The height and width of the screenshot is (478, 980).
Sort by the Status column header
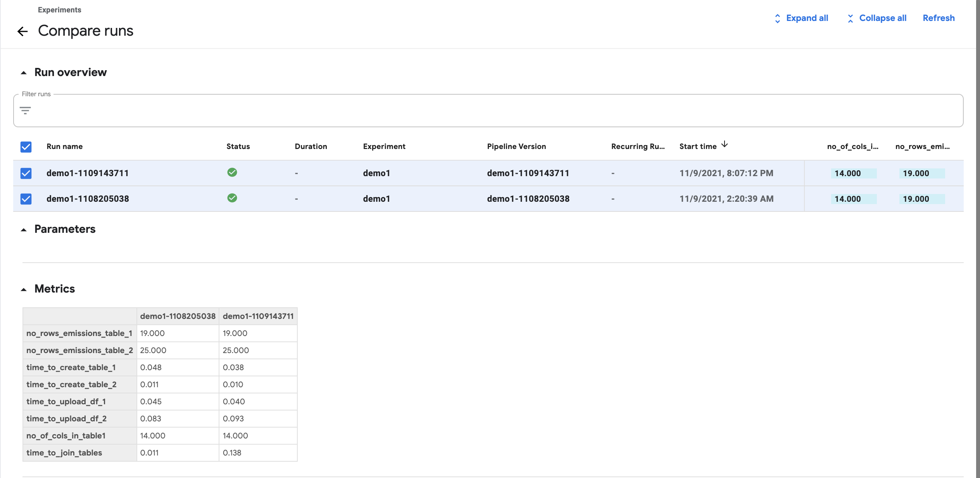238,147
